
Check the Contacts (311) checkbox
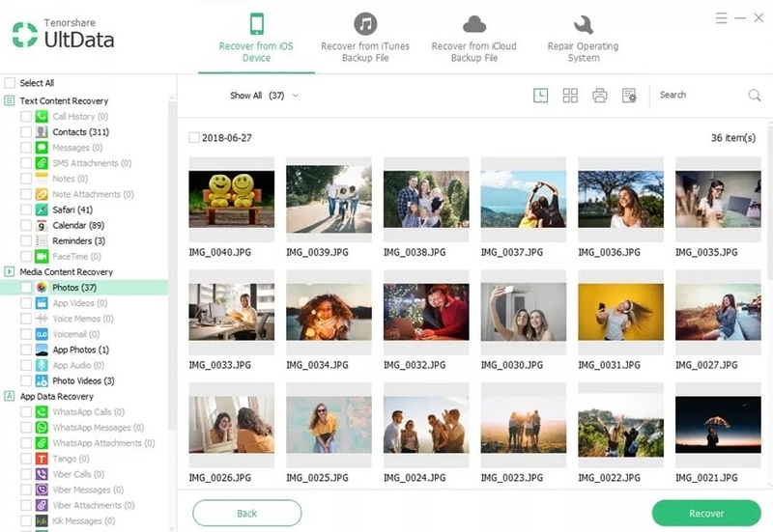[x=26, y=132]
